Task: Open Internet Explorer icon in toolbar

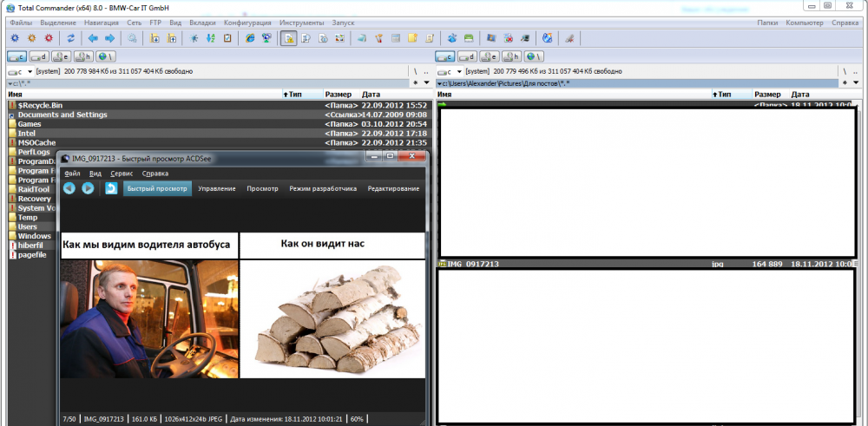Action: tap(250, 38)
